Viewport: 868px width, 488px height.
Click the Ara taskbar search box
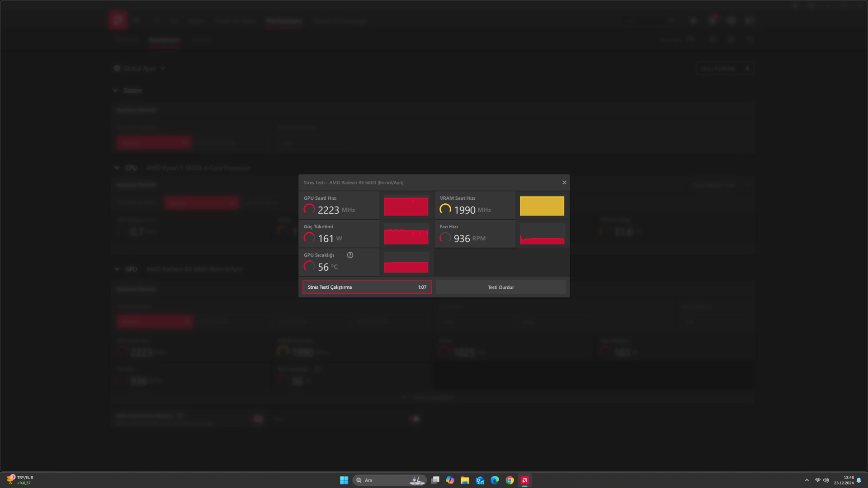[x=389, y=480]
